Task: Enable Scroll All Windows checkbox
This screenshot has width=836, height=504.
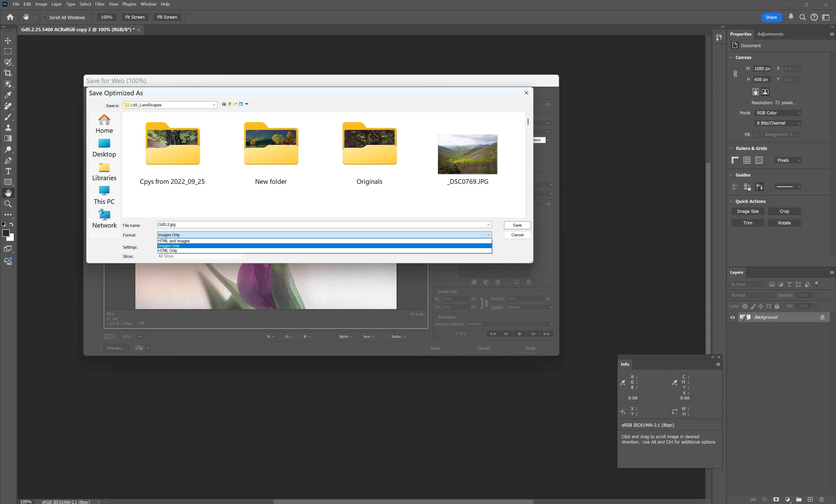Action: coord(45,17)
